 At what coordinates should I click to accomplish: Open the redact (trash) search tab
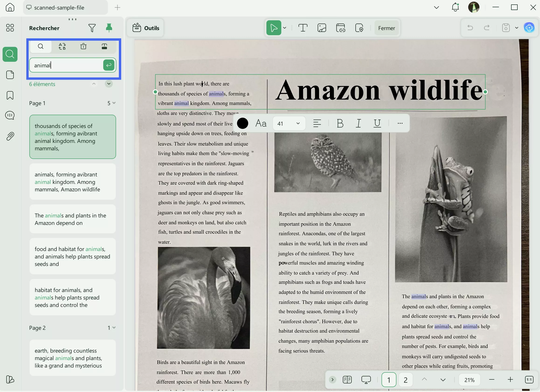coord(83,46)
